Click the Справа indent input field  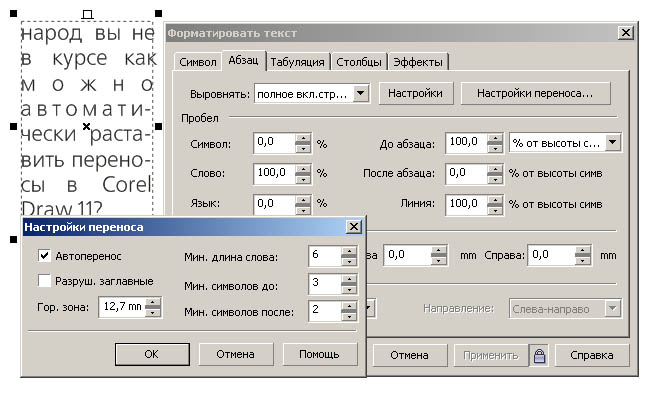tap(552, 255)
